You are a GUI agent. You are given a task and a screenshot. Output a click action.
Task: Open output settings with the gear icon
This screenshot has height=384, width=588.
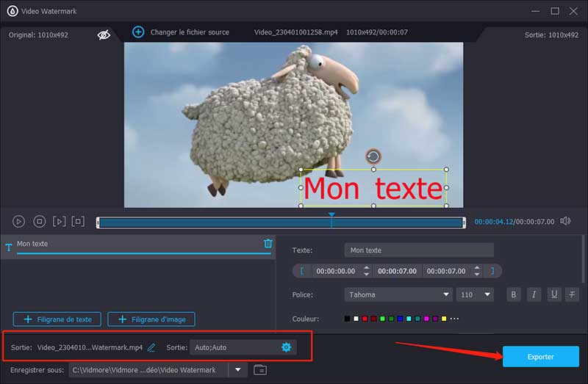pos(286,347)
